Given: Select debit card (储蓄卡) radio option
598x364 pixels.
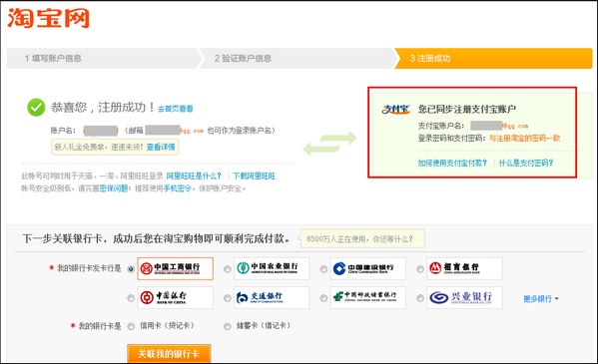Looking at the screenshot, I should tap(228, 326).
